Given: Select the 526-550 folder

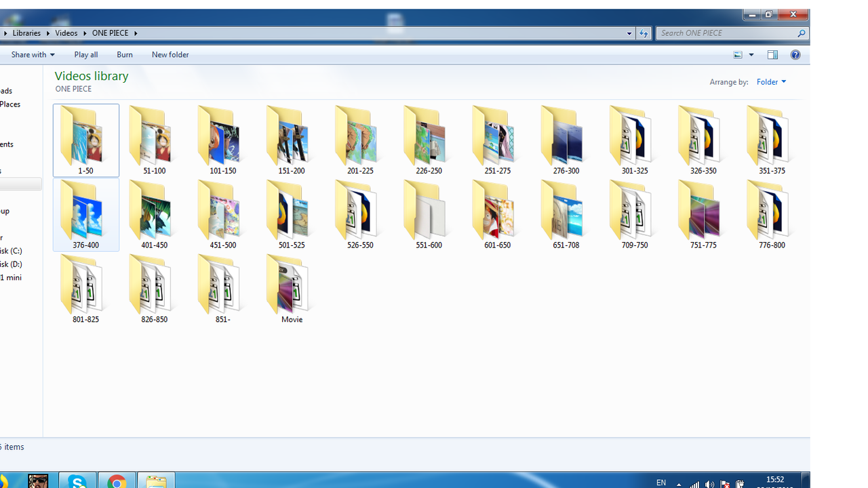Looking at the screenshot, I should [360, 215].
